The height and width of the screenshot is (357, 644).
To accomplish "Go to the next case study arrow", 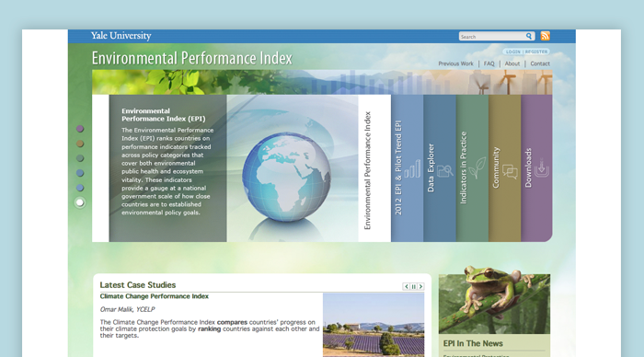I will (420, 287).
